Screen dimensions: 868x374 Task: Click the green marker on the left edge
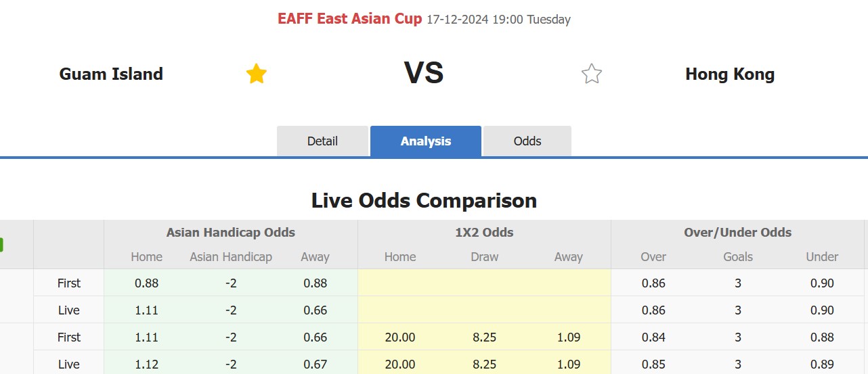click(1, 245)
